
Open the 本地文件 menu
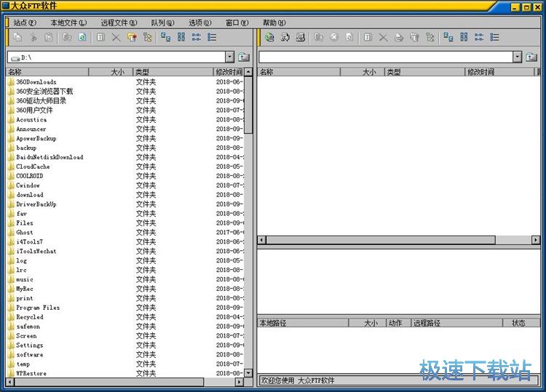click(x=68, y=23)
